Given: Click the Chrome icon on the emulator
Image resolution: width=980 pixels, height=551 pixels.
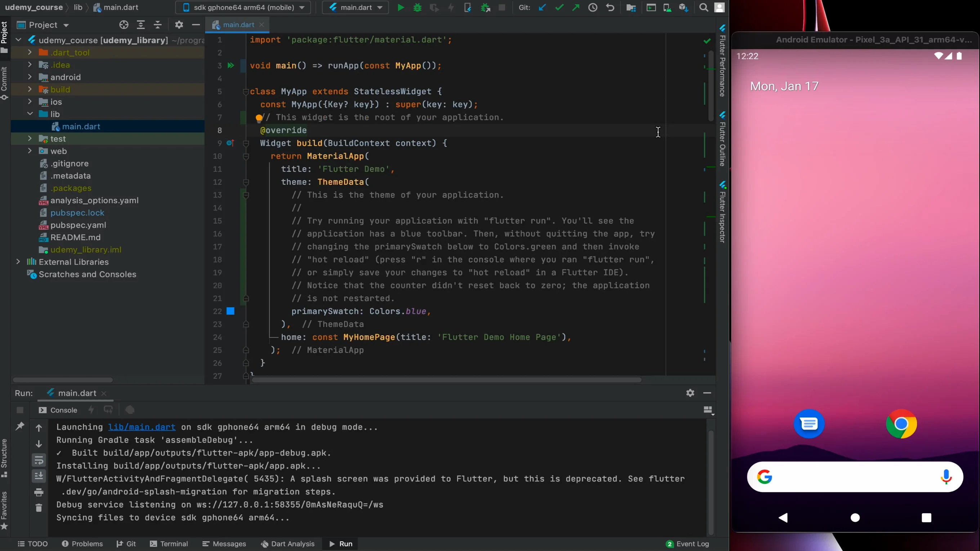Looking at the screenshot, I should 901,424.
